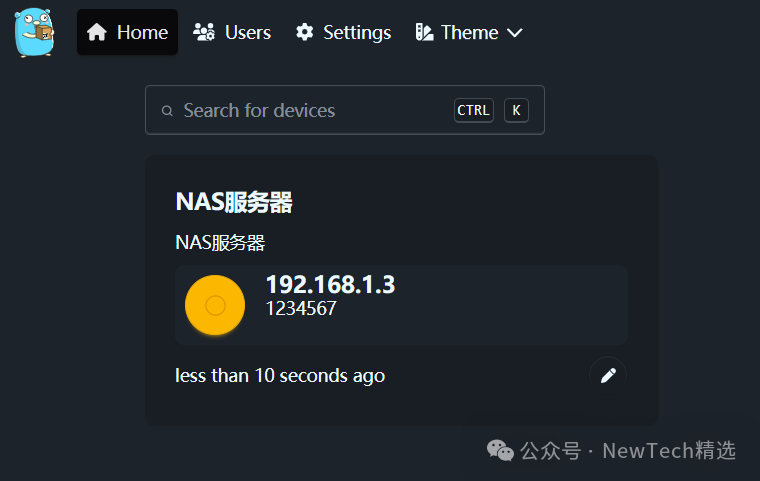The image size is (760, 481).
Task: Edit the NAS device with the pencil icon
Action: point(608,375)
